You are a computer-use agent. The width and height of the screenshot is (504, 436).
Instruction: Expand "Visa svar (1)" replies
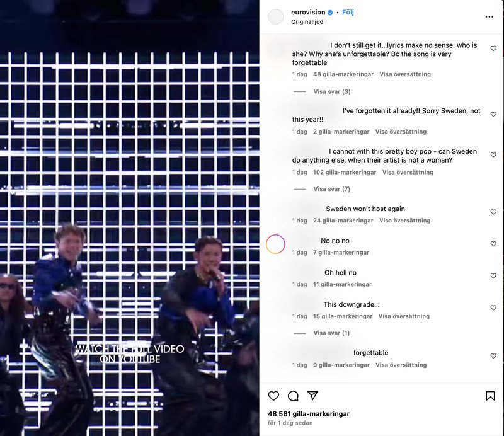click(x=331, y=333)
